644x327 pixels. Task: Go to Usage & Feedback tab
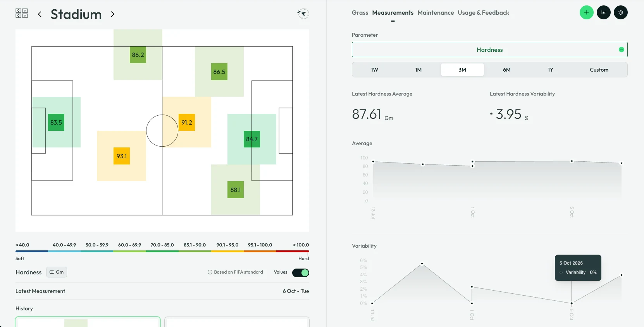click(483, 13)
